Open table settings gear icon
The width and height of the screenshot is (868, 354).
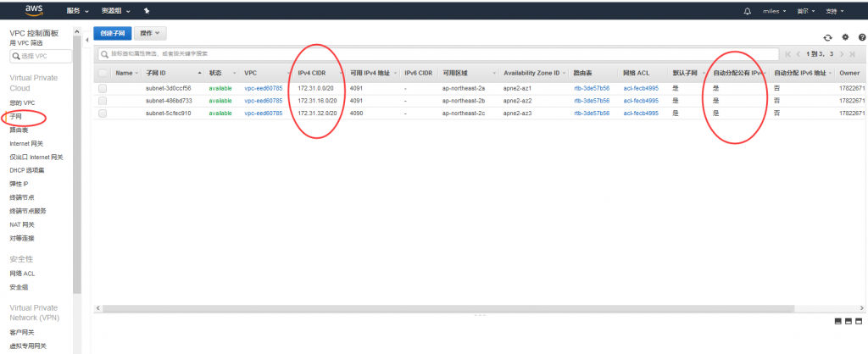(845, 37)
